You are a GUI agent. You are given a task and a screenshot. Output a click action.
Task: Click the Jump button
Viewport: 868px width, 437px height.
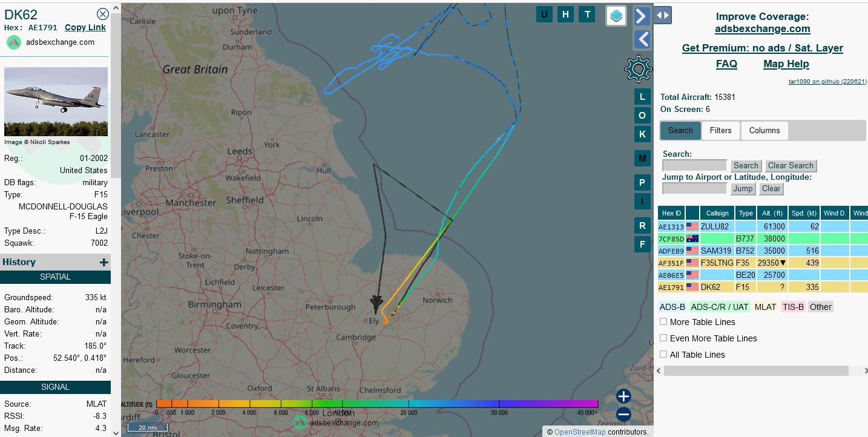coord(743,188)
